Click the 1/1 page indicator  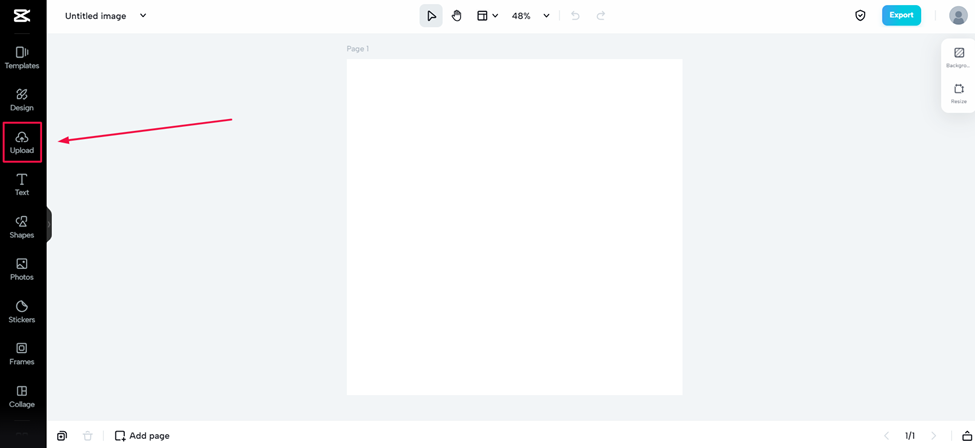click(x=910, y=436)
